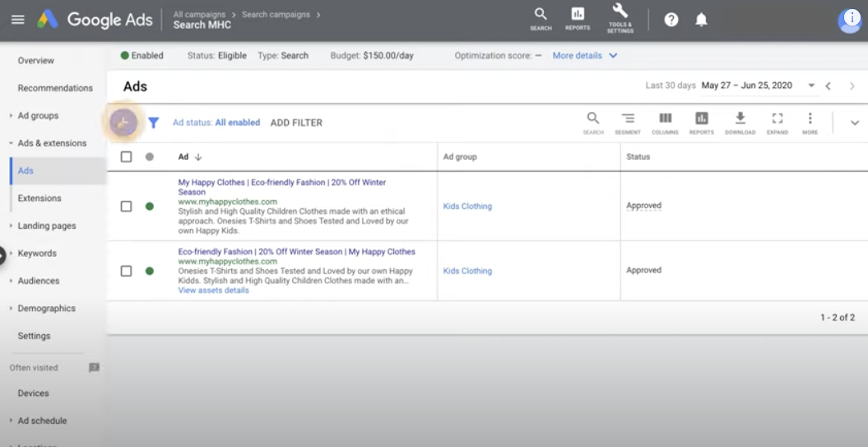This screenshot has width=868, height=447.
Task: Open Tools & Settings wrench
Action: point(620,19)
